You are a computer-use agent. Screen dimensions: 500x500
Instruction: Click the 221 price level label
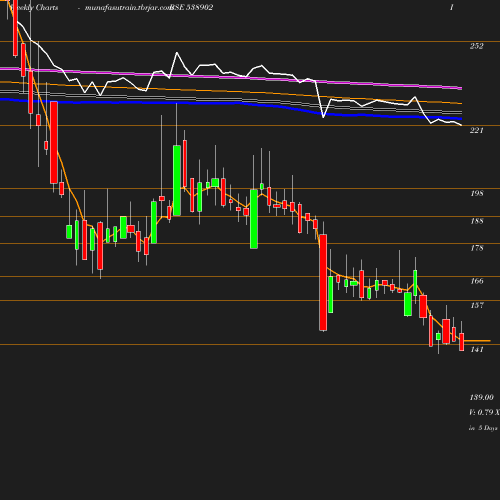pos(476,130)
